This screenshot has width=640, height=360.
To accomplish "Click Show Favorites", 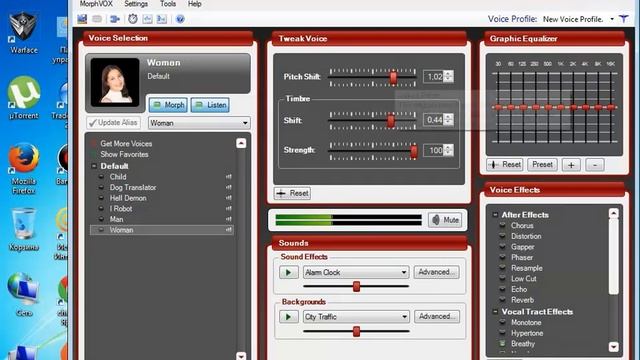I will 124,154.
